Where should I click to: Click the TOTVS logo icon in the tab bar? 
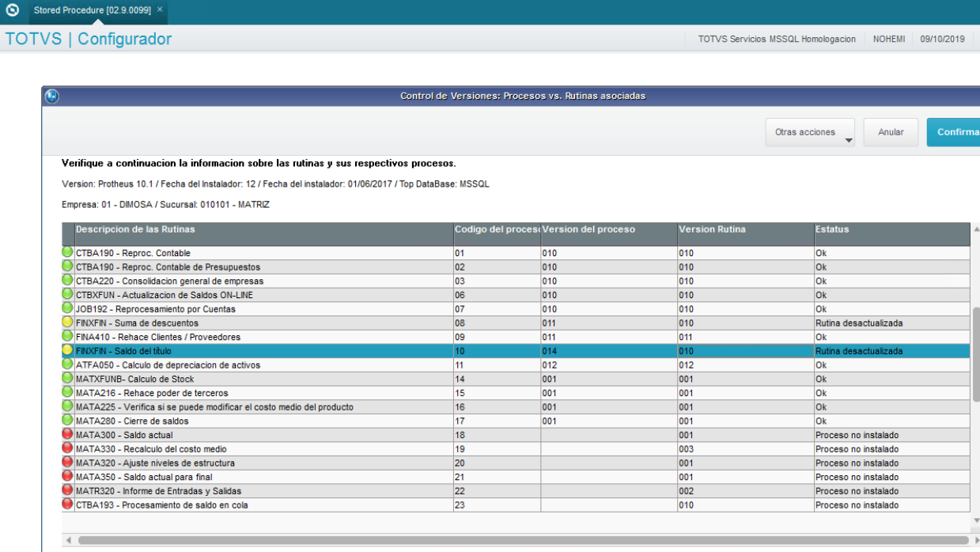12,10
